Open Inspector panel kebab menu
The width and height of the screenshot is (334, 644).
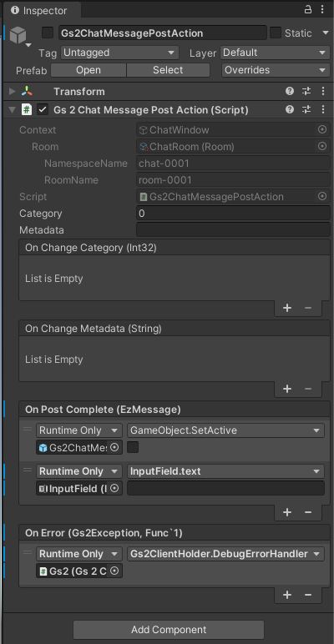tap(322, 10)
